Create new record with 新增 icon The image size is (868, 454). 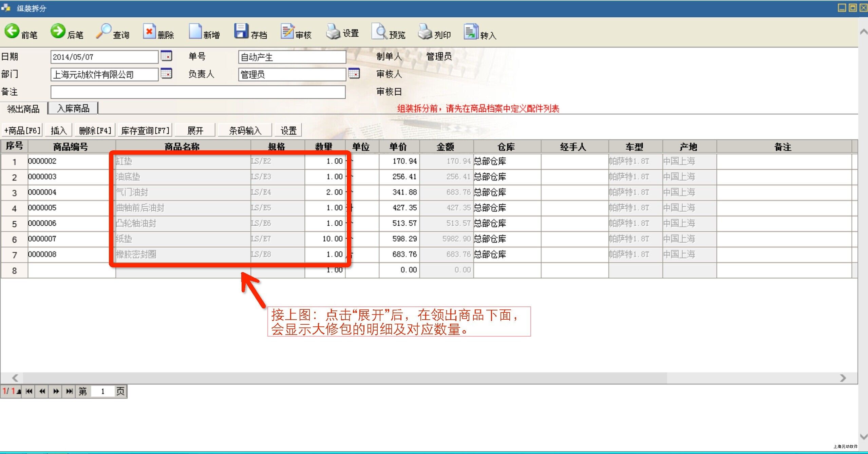coord(195,32)
